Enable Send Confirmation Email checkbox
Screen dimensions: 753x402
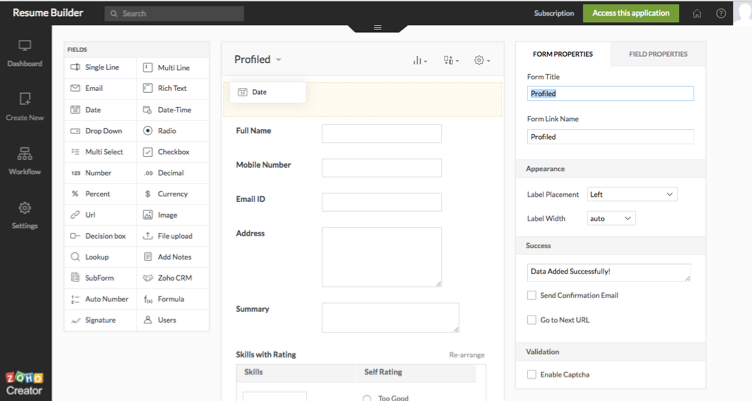click(x=532, y=295)
